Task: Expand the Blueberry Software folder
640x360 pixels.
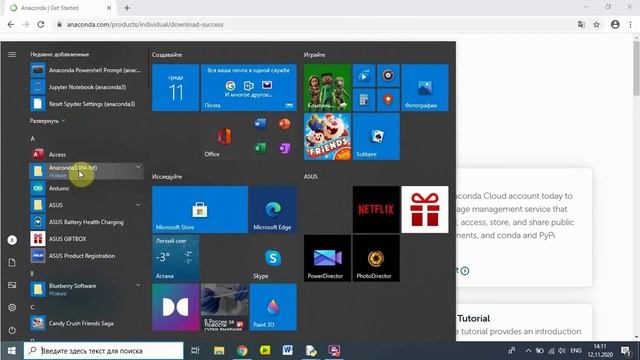Action: click(x=87, y=289)
